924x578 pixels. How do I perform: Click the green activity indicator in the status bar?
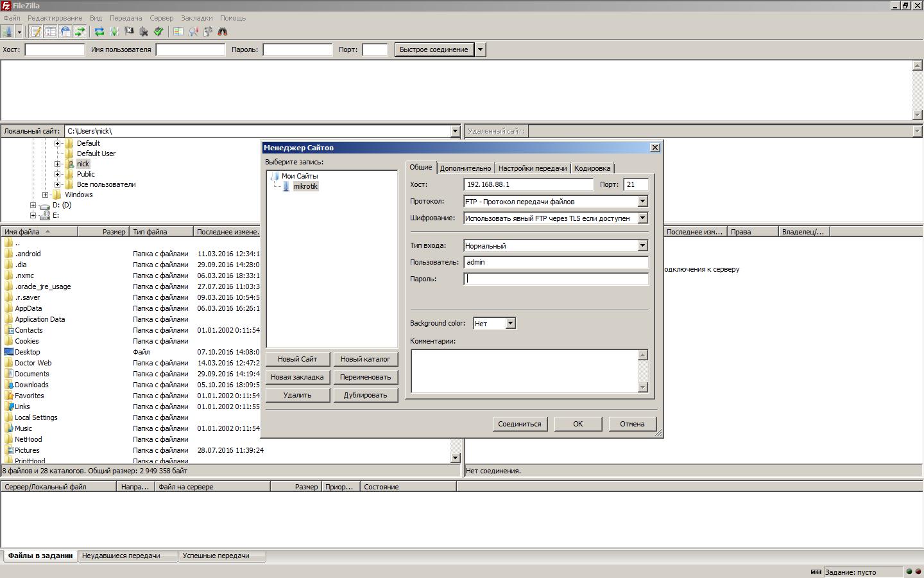coord(909,572)
